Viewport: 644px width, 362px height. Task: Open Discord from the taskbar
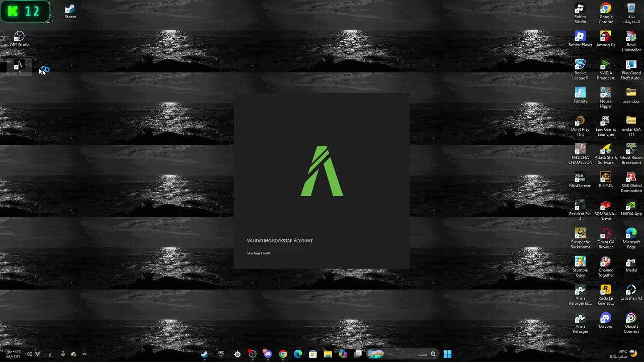[268, 354]
